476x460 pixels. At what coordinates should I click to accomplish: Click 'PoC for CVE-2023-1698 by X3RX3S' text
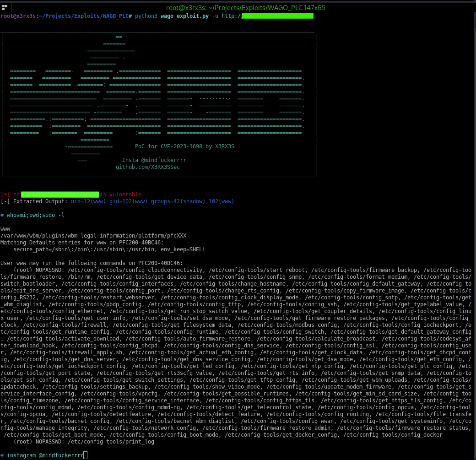(184, 146)
